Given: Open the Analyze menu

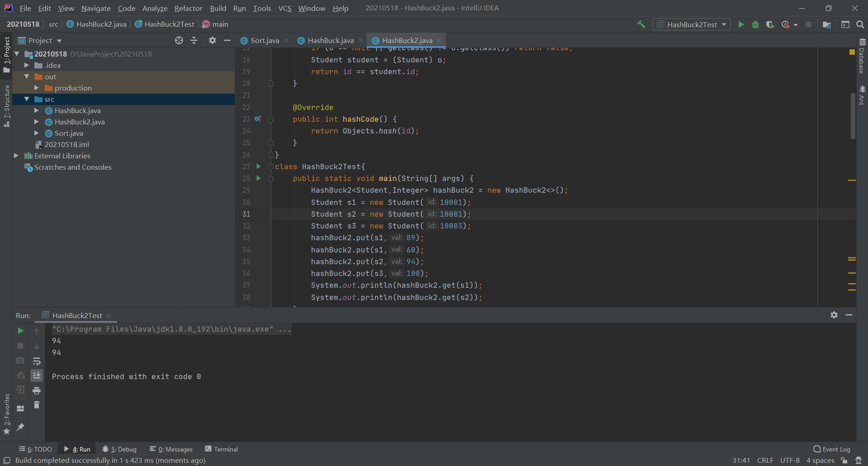Looking at the screenshot, I should coord(155,8).
